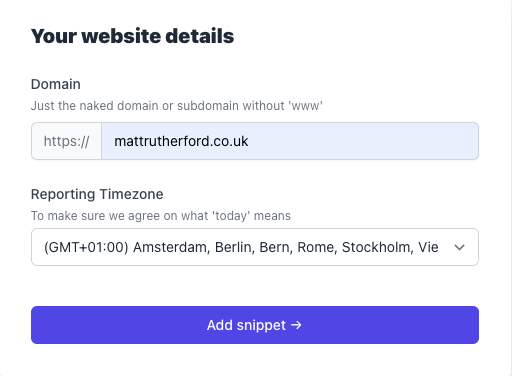Click the 'today' means helper text
This screenshot has height=376, width=512.
pos(161,216)
